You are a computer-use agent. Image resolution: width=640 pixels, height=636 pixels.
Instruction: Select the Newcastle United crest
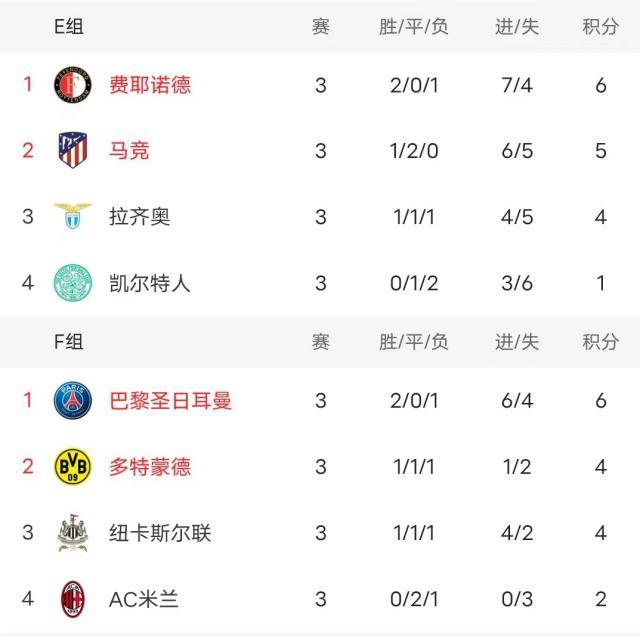(72, 532)
